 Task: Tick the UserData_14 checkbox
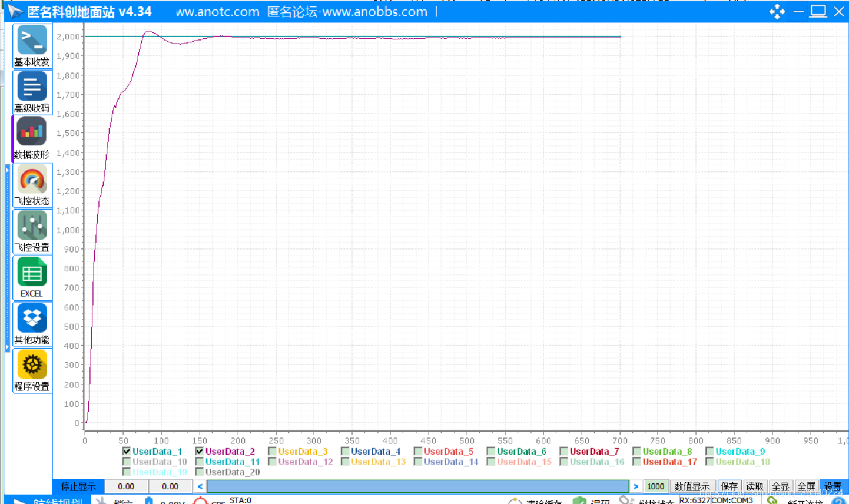click(x=418, y=462)
